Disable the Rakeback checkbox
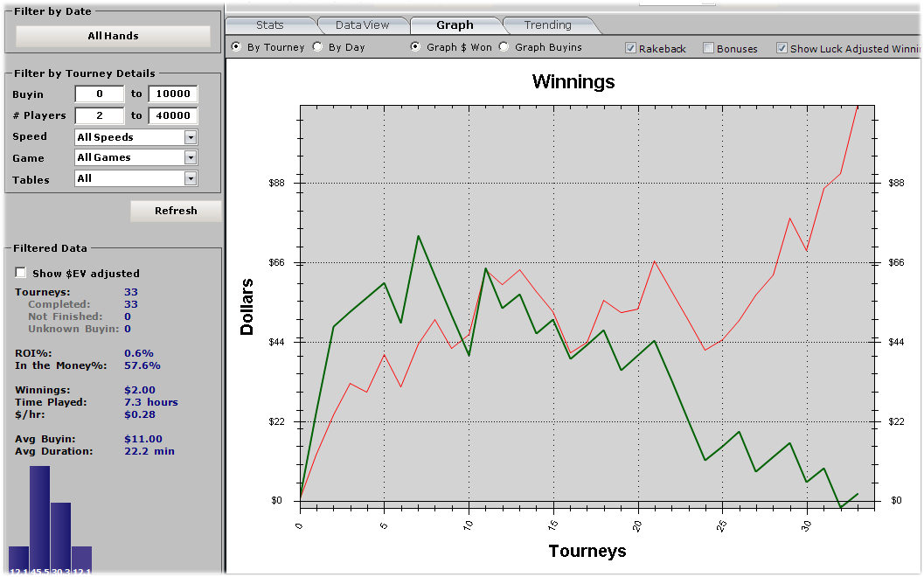Screen dimensions: 924x577 (x=631, y=48)
